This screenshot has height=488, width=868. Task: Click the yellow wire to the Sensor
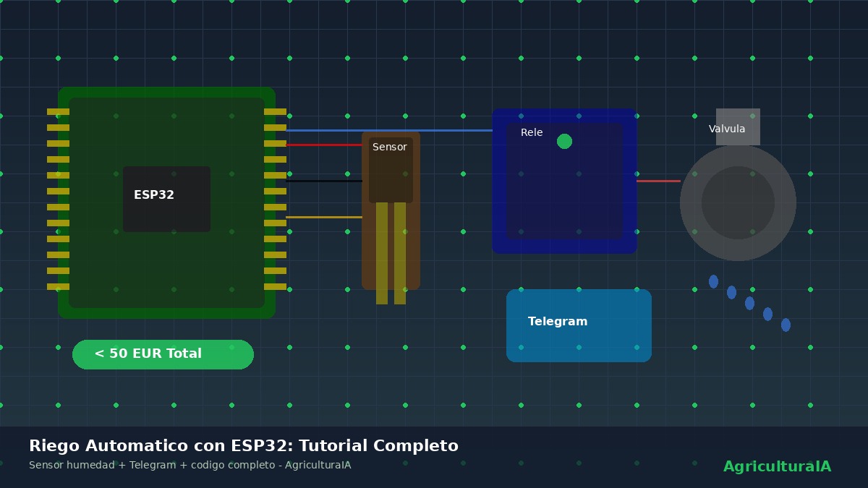tap(324, 217)
